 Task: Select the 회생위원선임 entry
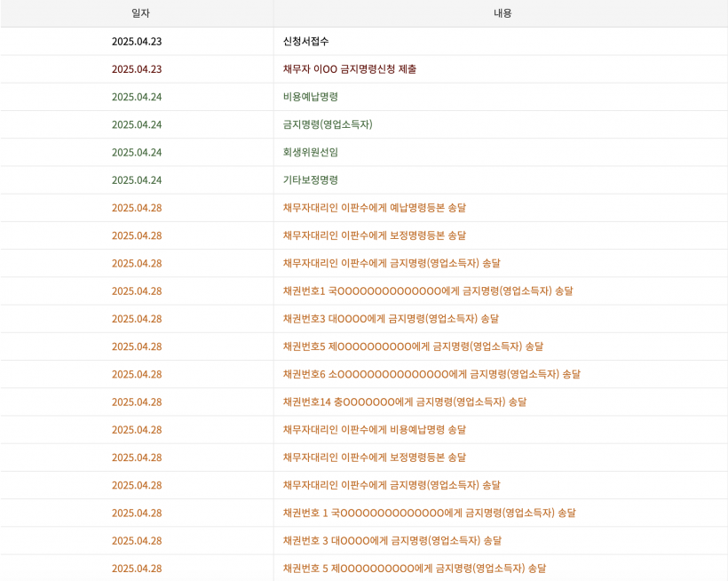pyautogui.click(x=311, y=152)
